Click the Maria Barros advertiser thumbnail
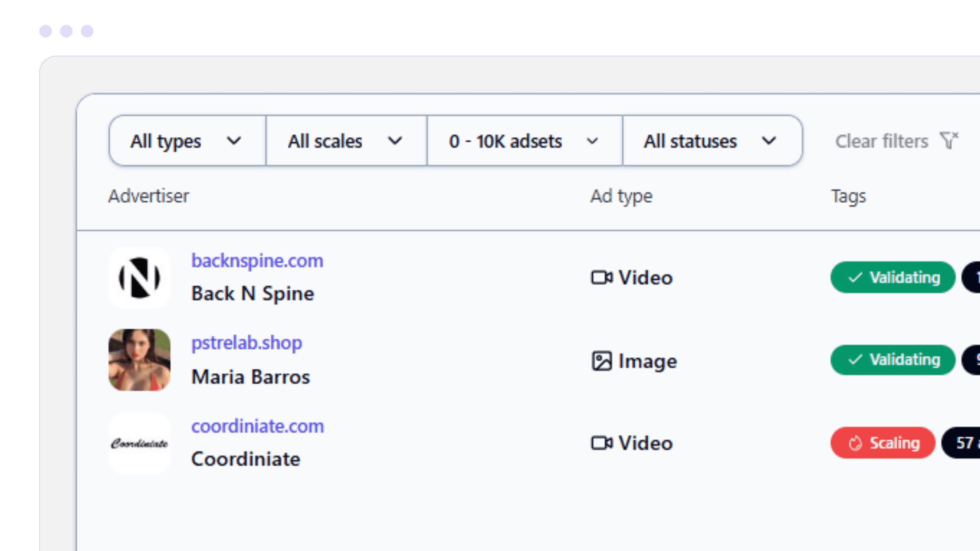This screenshot has width=980, height=551. (x=139, y=360)
